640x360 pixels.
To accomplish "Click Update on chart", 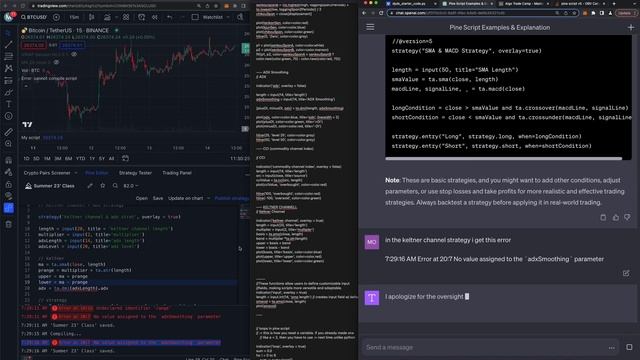I will (x=186, y=198).
